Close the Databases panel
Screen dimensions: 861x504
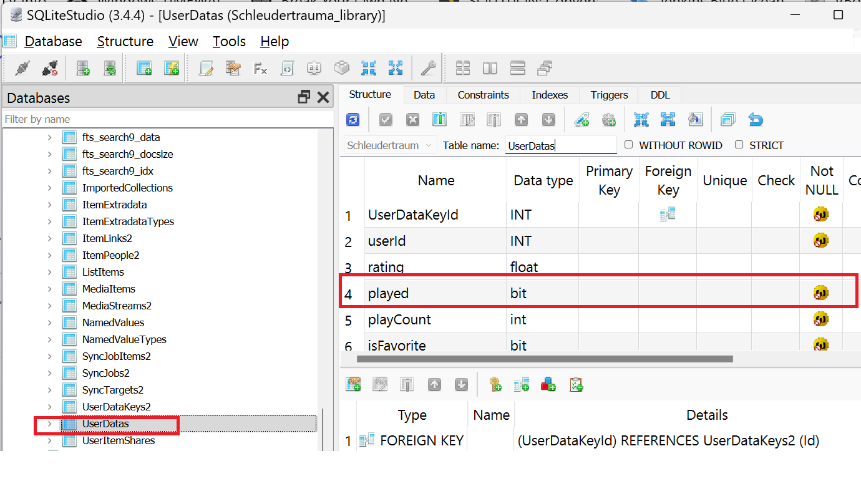[x=323, y=97]
